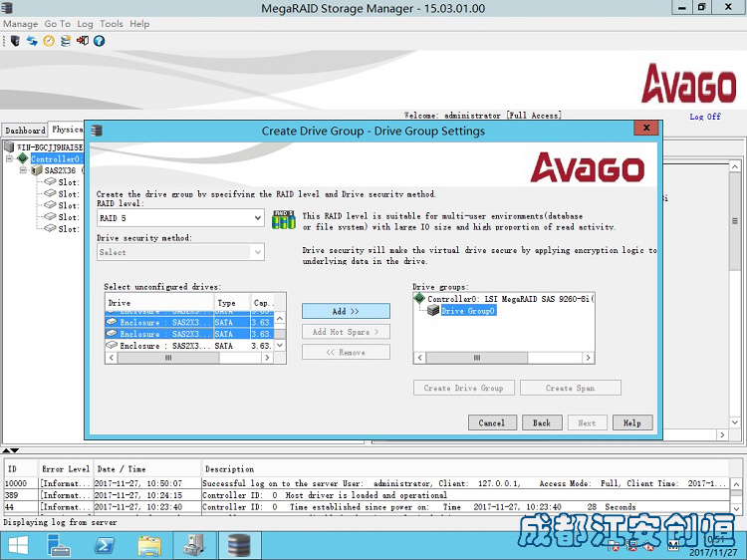Select the unselected Enclosure SAS2X3 SATA row
This screenshot has height=560, width=747.
[189, 346]
